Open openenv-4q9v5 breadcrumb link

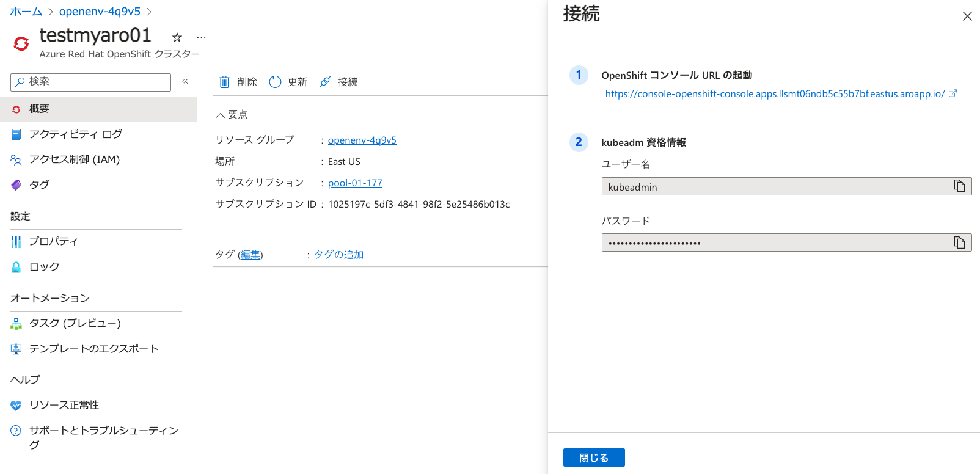pos(100,12)
